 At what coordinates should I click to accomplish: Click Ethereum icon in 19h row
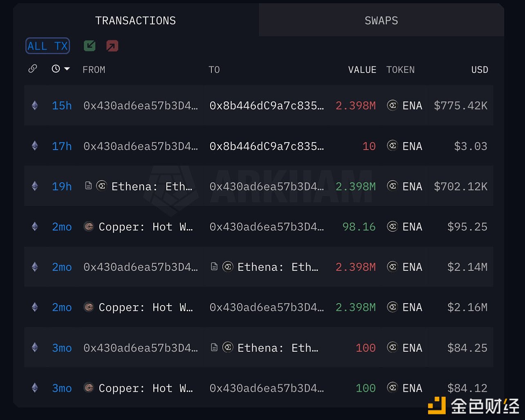[35, 186]
